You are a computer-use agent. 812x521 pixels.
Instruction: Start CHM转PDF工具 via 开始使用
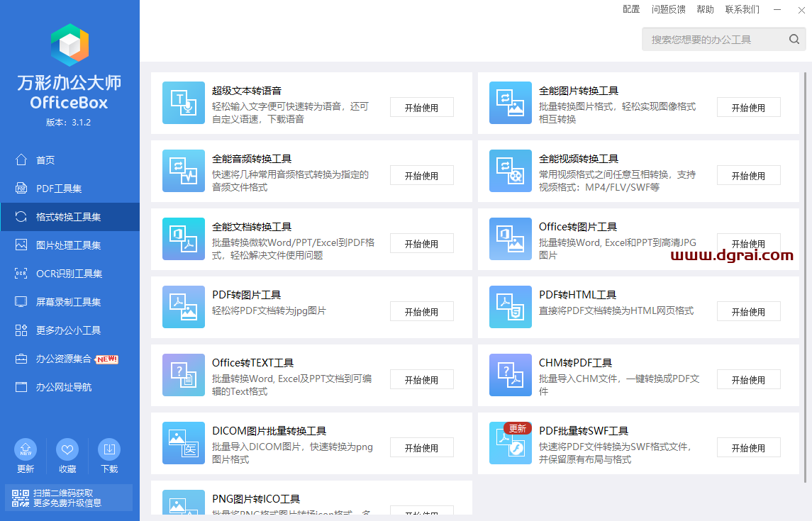coord(748,380)
